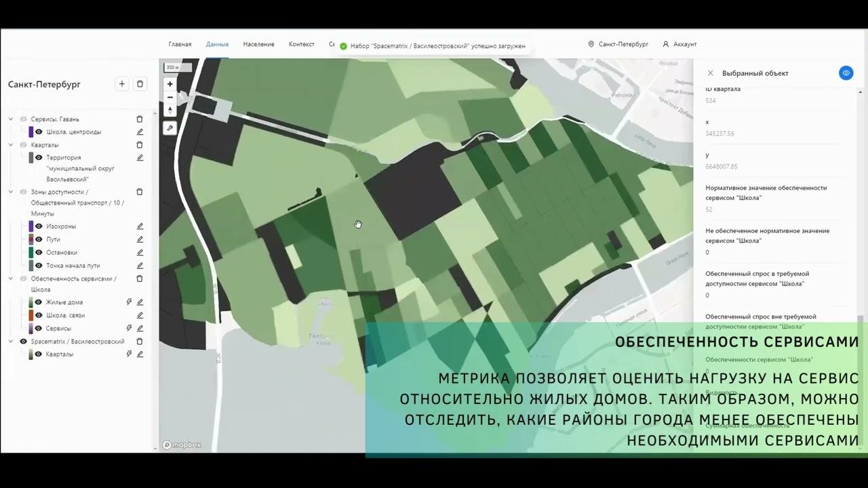Delete the Сервисы. Гавань group
Screen dimensions: 868x488
(x=140, y=119)
